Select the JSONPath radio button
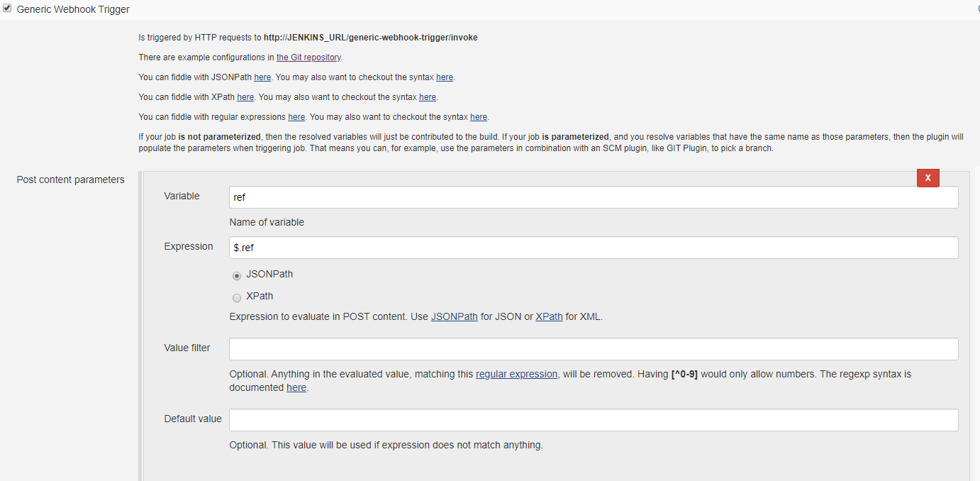Viewport: 980px width, 481px height. pos(237,276)
